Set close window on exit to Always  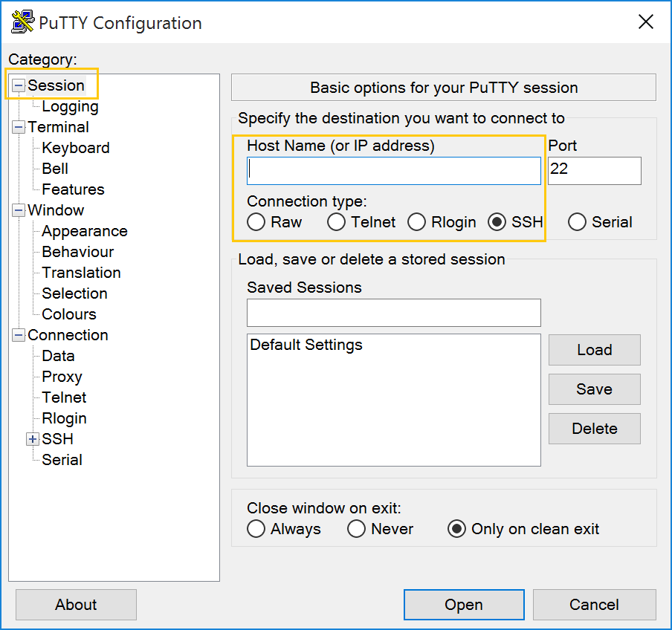(x=256, y=528)
